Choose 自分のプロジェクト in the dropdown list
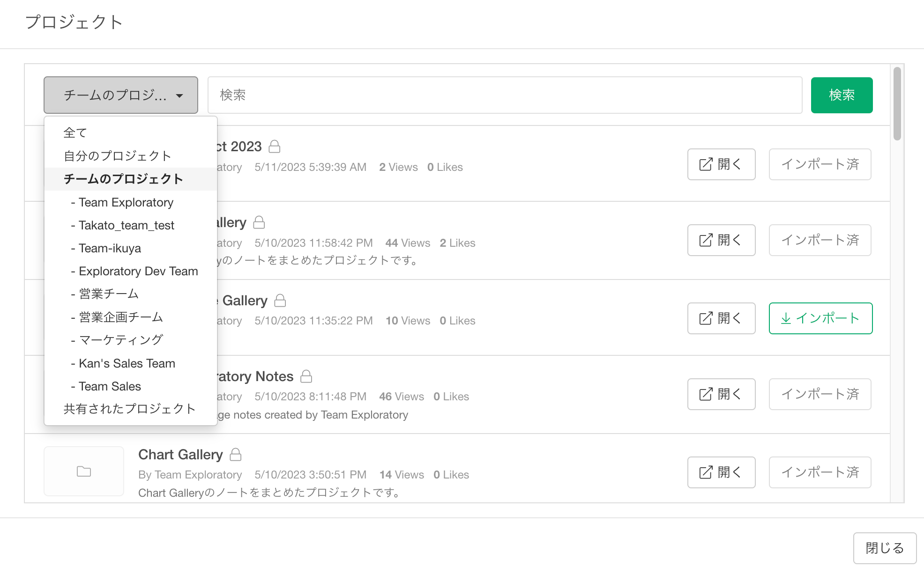 pos(117,156)
